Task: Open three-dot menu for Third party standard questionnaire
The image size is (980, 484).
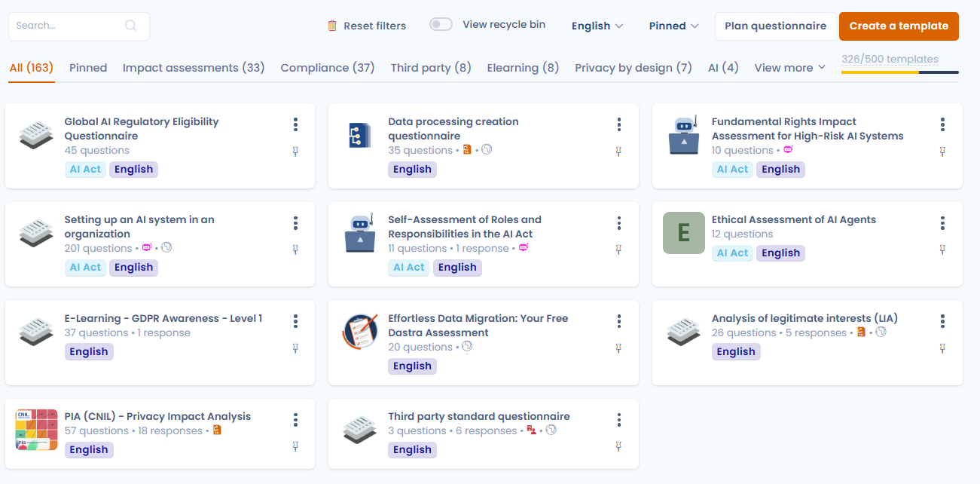Action: click(x=618, y=420)
